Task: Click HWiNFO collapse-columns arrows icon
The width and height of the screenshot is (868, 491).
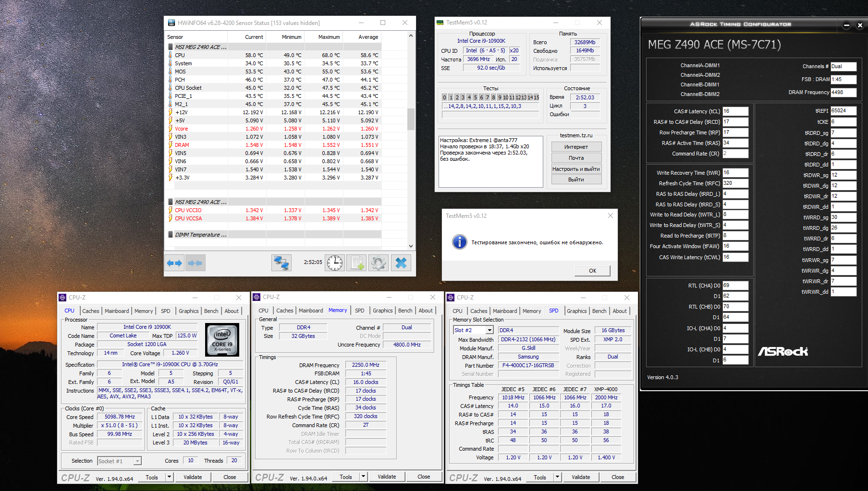Action: (196, 263)
